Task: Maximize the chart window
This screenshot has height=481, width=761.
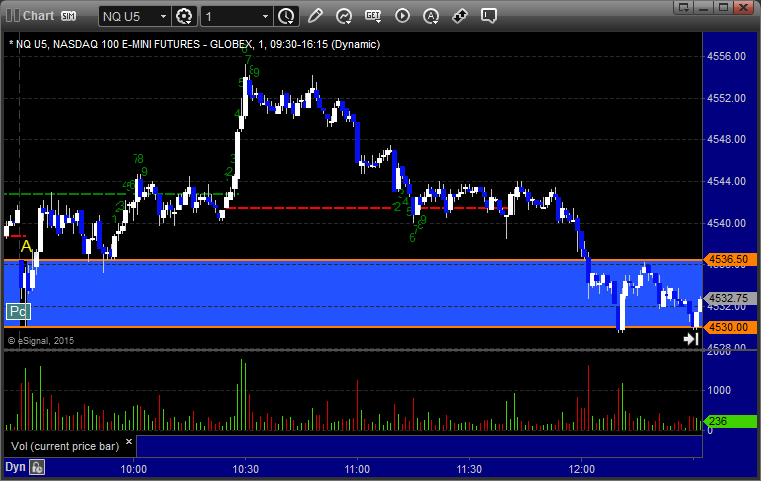Action: [723, 7]
